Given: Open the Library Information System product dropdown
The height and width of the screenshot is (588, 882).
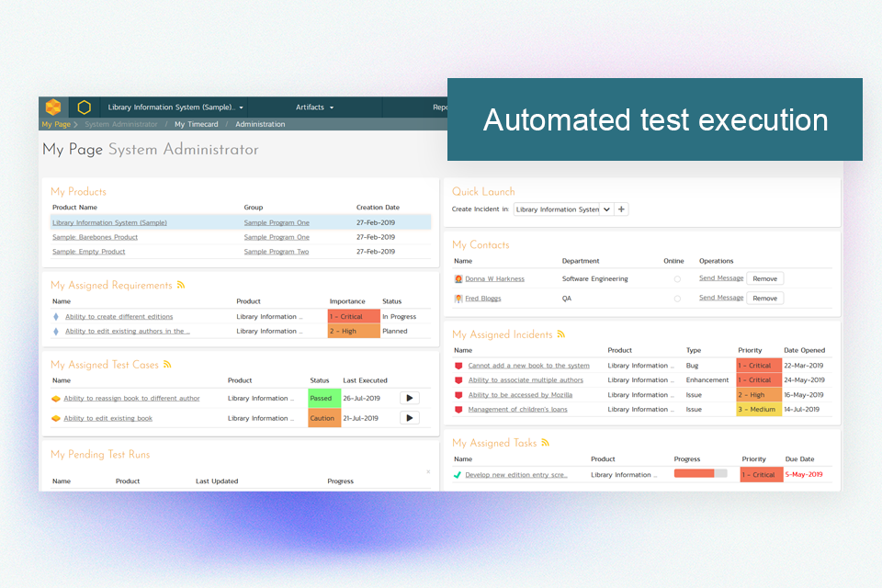Looking at the screenshot, I should pyautogui.click(x=175, y=107).
